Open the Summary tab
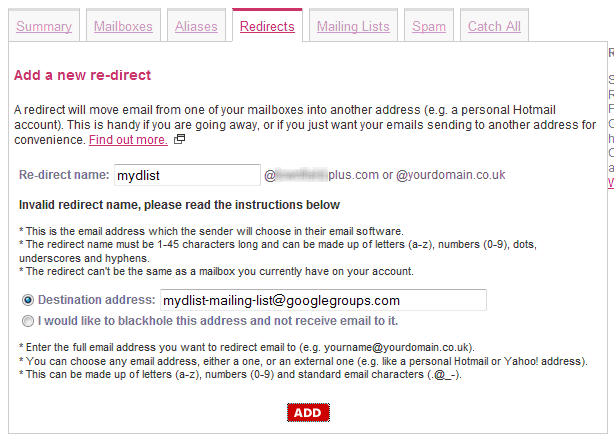Image resolution: width=614 pixels, height=438 pixels. point(44,26)
